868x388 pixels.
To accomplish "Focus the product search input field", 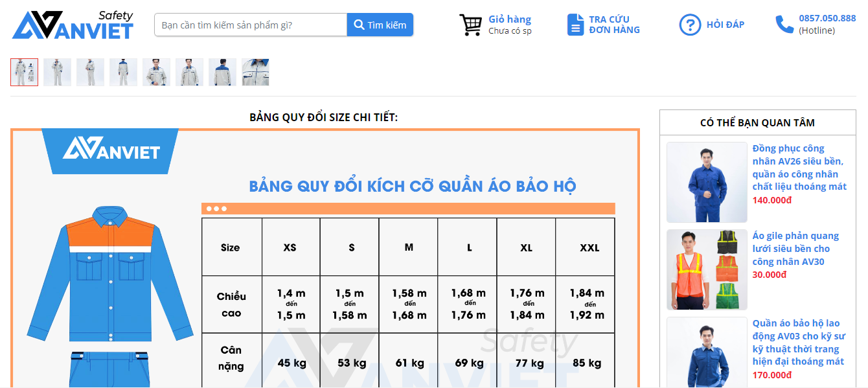I will click(x=251, y=25).
